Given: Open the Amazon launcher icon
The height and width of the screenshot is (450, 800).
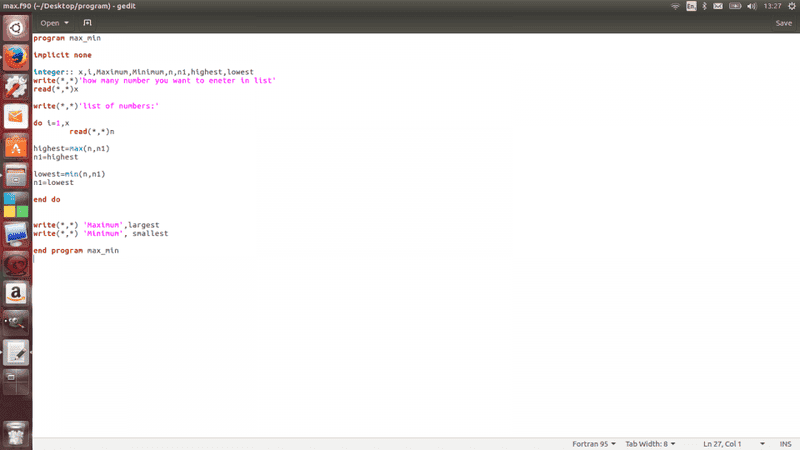Looking at the screenshot, I should coord(16,294).
